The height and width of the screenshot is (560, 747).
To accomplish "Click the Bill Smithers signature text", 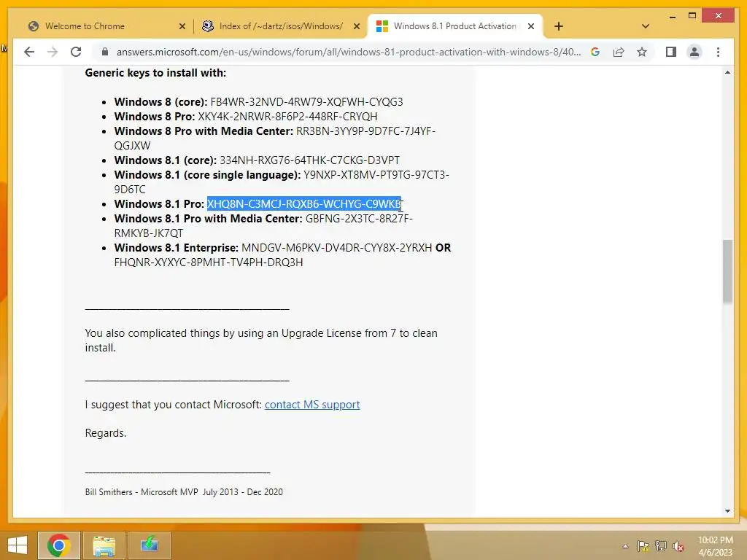I will (x=183, y=492).
